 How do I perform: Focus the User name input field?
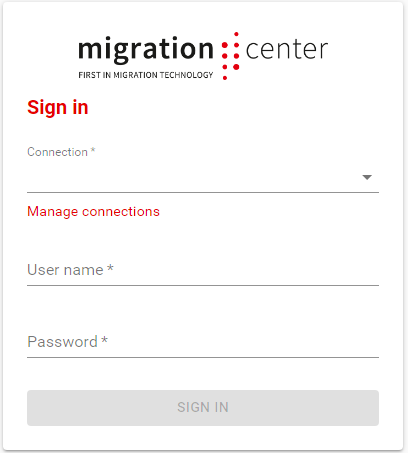pyautogui.click(x=203, y=270)
